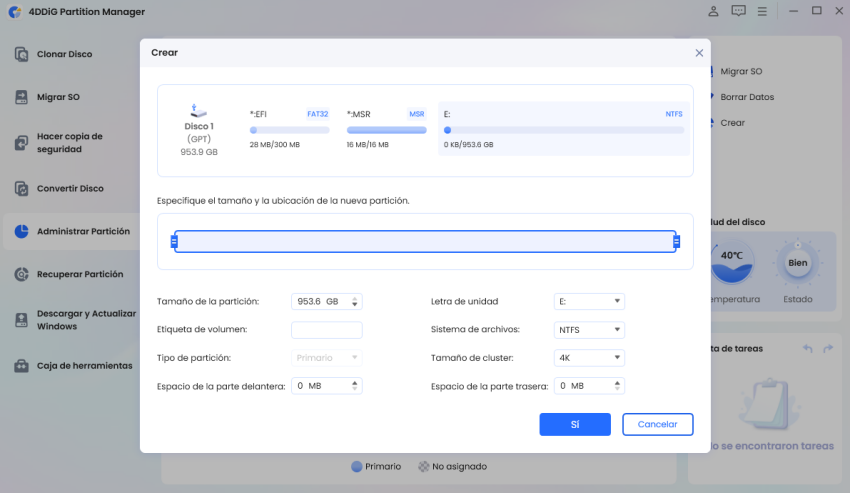The width and height of the screenshot is (850, 493).
Task: Adjust the Tamaño de la partición stepper
Action: [x=356, y=301]
